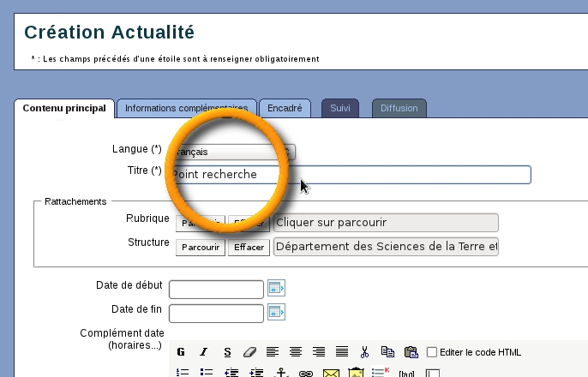Viewport: 588px width, 377px height.
Task: Cut selection with scissors icon
Action: (x=364, y=352)
